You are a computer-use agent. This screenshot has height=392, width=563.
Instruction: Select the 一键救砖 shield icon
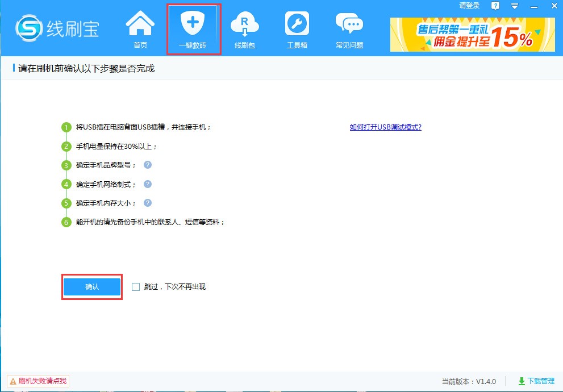tap(193, 24)
